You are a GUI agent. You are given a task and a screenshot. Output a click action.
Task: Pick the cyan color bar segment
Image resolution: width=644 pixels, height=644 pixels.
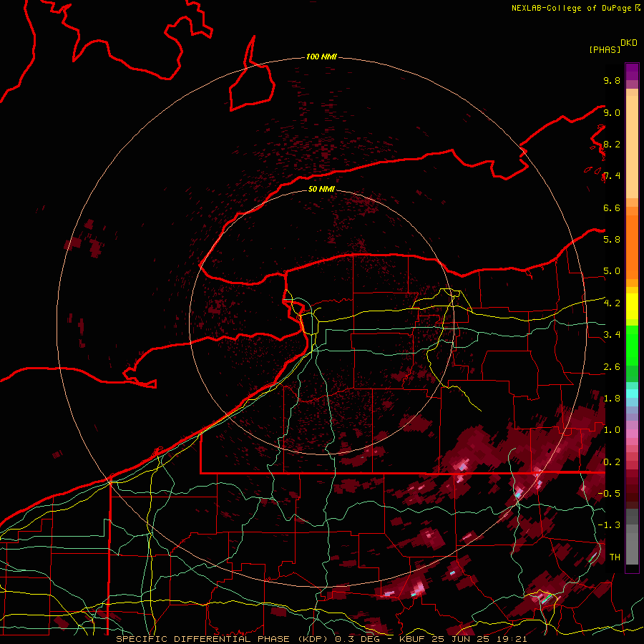[x=632, y=394]
